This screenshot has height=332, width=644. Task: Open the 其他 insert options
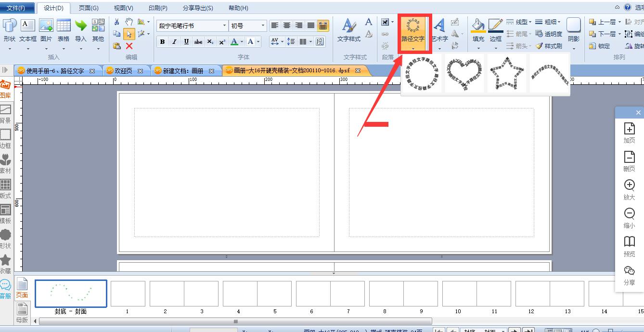(x=98, y=30)
